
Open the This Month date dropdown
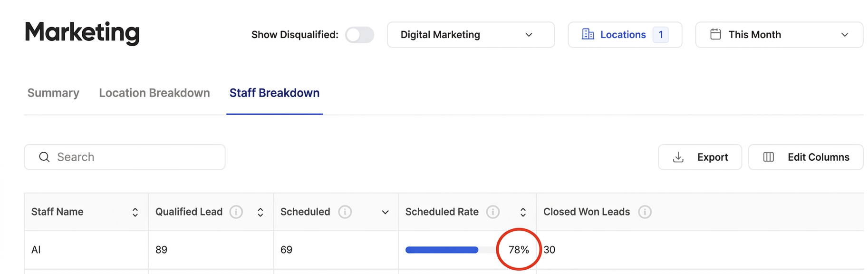779,35
